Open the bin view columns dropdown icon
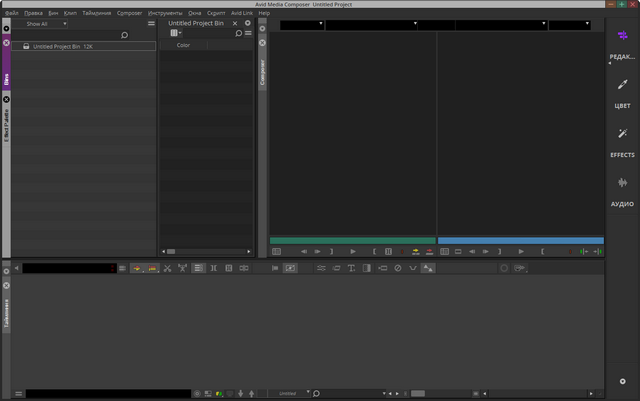 176,33
